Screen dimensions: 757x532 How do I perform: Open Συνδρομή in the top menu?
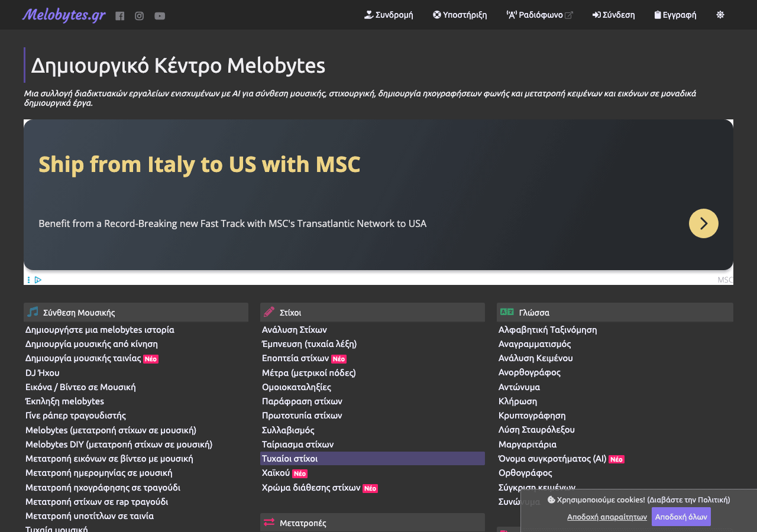(389, 15)
